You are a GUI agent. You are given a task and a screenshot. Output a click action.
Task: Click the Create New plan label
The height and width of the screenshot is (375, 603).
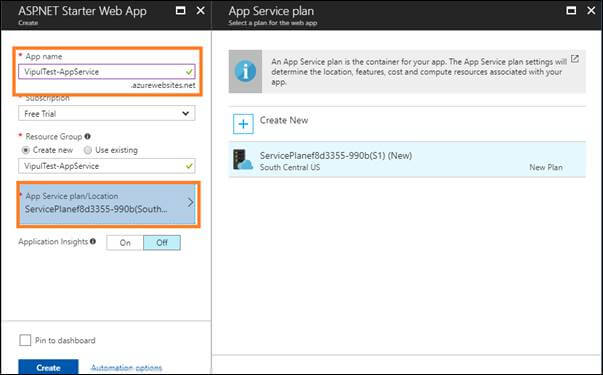point(284,120)
